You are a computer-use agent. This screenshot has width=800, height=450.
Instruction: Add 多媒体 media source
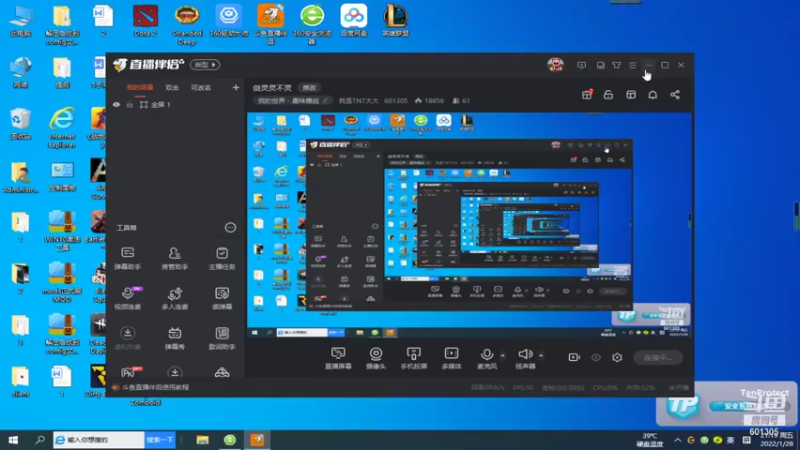click(451, 358)
